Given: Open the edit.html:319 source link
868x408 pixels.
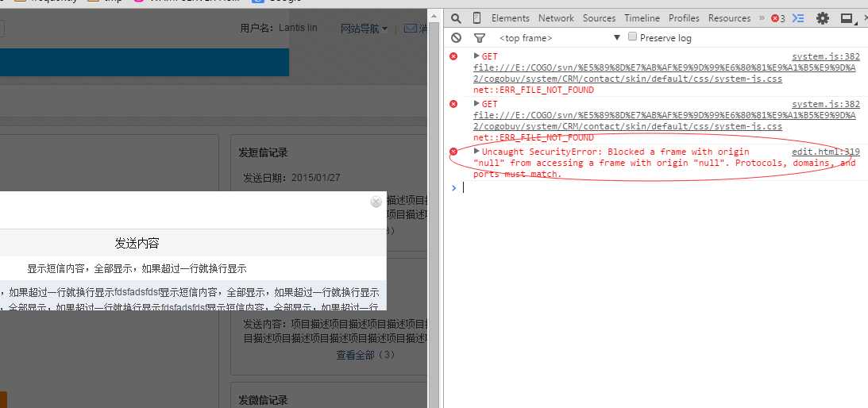Looking at the screenshot, I should pos(825,151).
